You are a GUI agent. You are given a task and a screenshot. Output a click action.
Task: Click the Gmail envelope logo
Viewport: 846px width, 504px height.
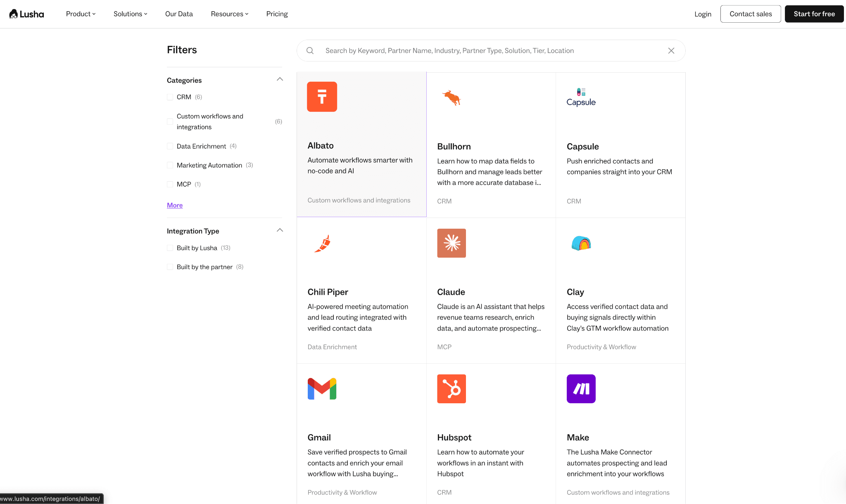[x=322, y=389]
